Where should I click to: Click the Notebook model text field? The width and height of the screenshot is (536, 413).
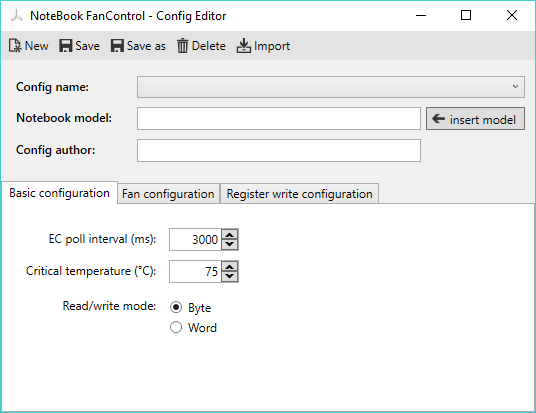coord(279,119)
